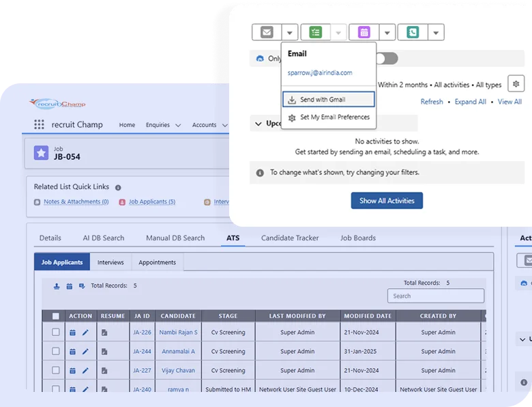Click the purple New Event calendar icon
532x407 pixels.
364,32
